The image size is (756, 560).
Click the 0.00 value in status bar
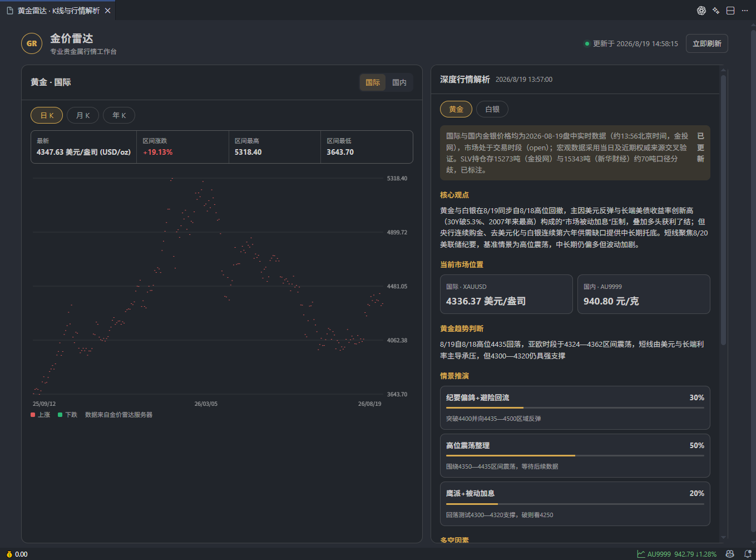21,554
